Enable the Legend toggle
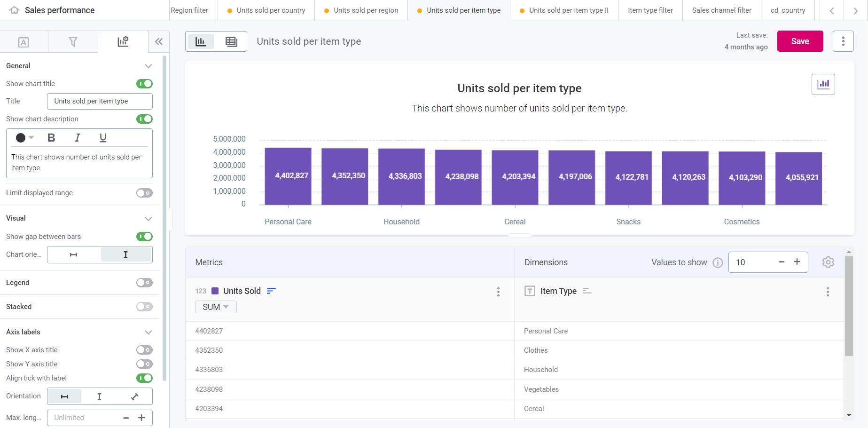868x428 pixels. 144,283
